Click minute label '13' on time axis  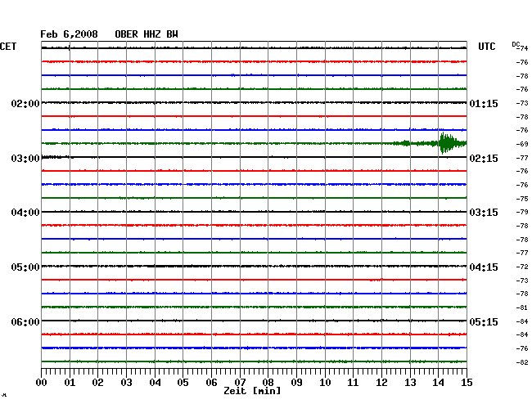410,383
